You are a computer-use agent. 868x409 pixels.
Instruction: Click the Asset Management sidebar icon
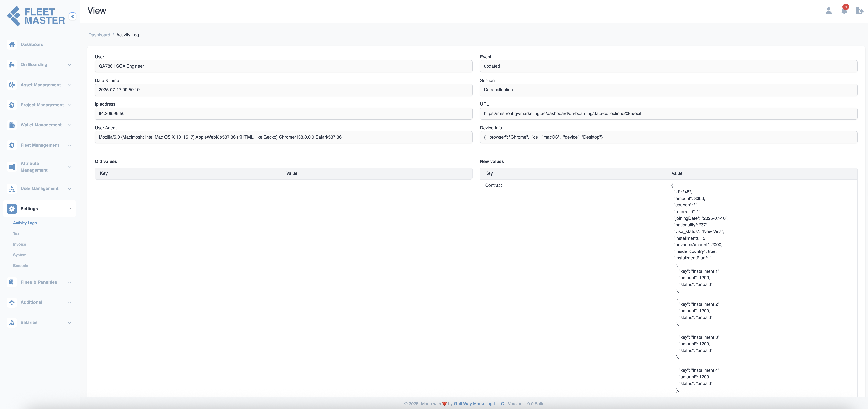12,85
